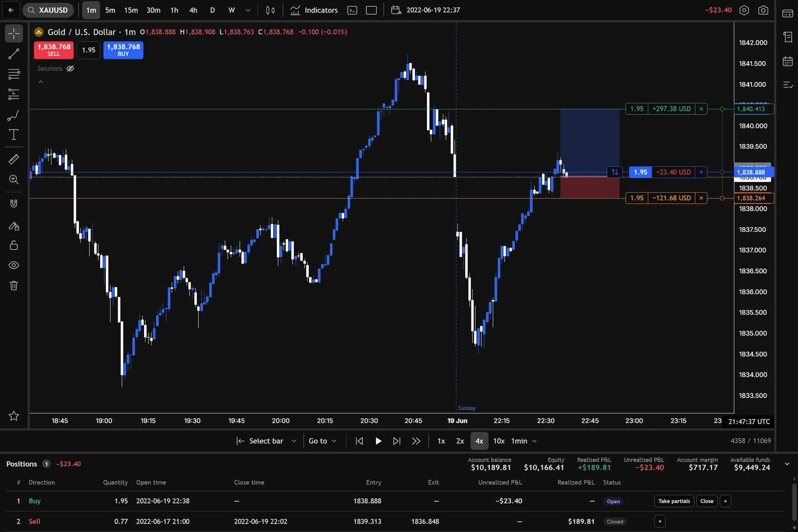The height and width of the screenshot is (532, 798).
Task: Reverse the position with swap arrows
Action: point(615,172)
